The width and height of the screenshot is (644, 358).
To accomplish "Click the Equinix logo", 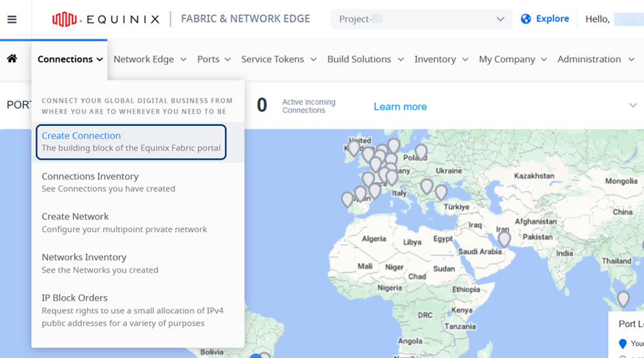I will click(105, 19).
